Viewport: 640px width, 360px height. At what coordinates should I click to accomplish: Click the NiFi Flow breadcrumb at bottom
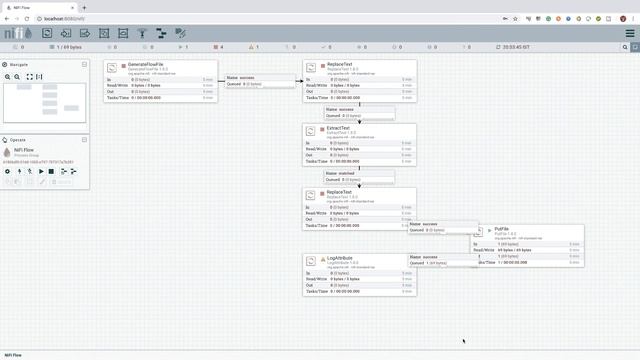(x=13, y=355)
